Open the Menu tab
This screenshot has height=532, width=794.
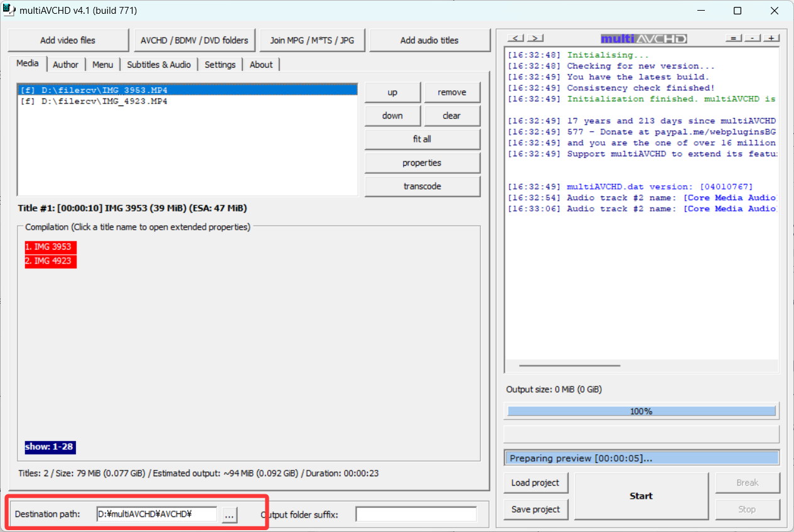click(103, 65)
